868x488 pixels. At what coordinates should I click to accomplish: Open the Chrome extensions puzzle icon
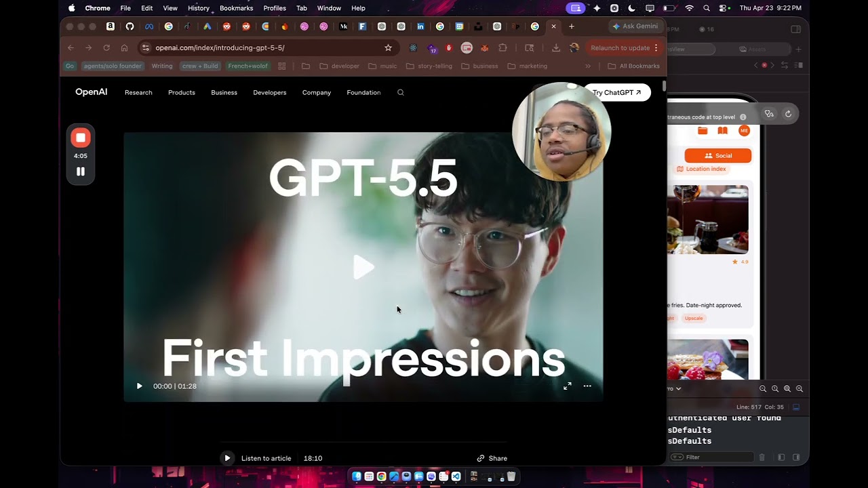[502, 47]
